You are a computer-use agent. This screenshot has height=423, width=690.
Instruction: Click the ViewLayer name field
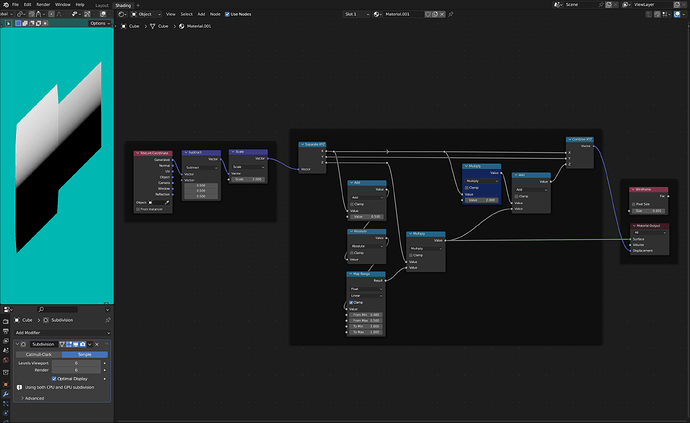pos(651,4)
